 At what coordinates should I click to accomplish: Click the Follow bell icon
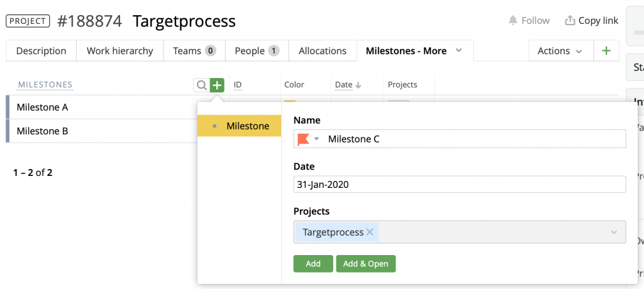click(x=513, y=21)
